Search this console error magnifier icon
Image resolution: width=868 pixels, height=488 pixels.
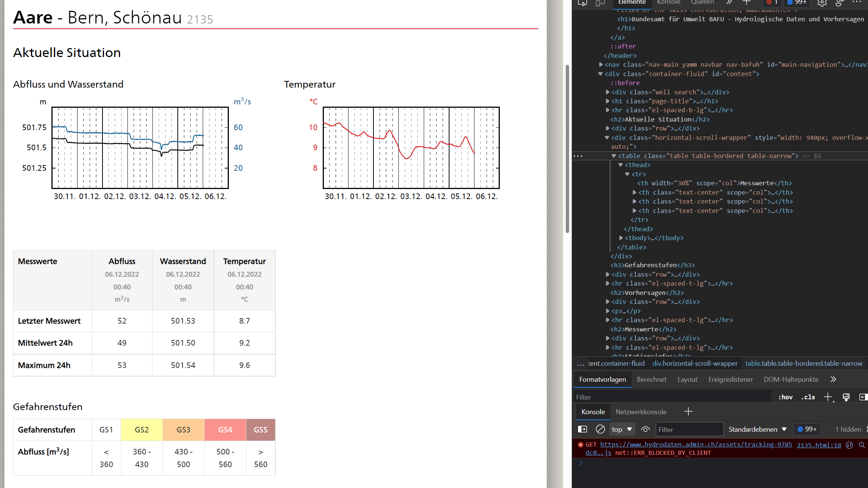click(862, 445)
